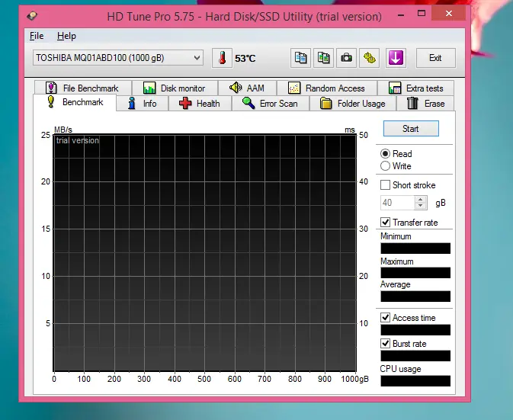The height and width of the screenshot is (420, 513).
Task: Click the Maximum transfer rate result box
Action: click(415, 273)
